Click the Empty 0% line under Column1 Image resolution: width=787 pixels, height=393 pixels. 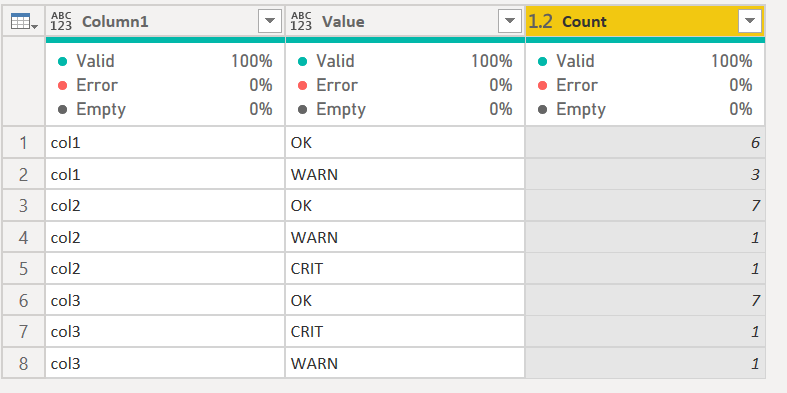[165, 109]
